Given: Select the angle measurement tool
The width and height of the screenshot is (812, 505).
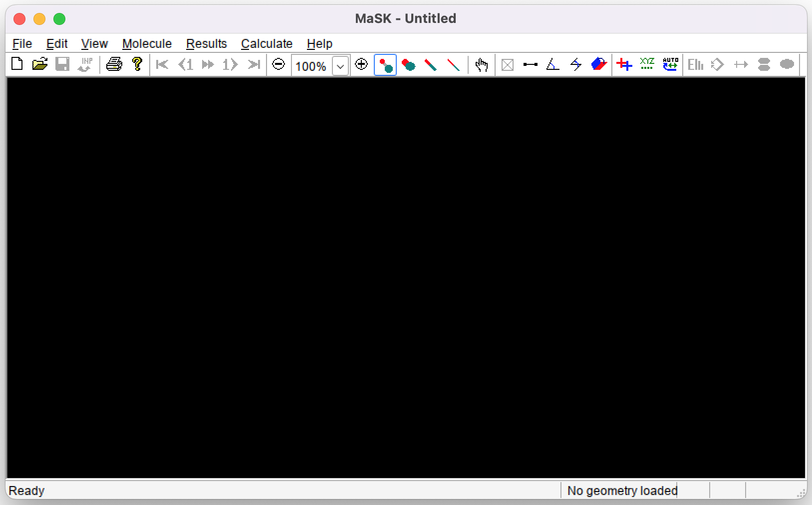Looking at the screenshot, I should coord(552,64).
